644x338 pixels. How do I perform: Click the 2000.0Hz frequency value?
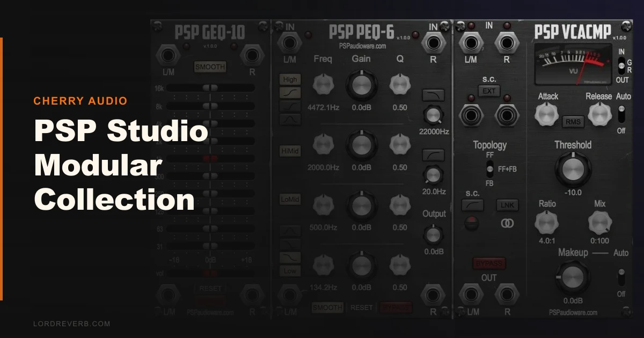[323, 167]
